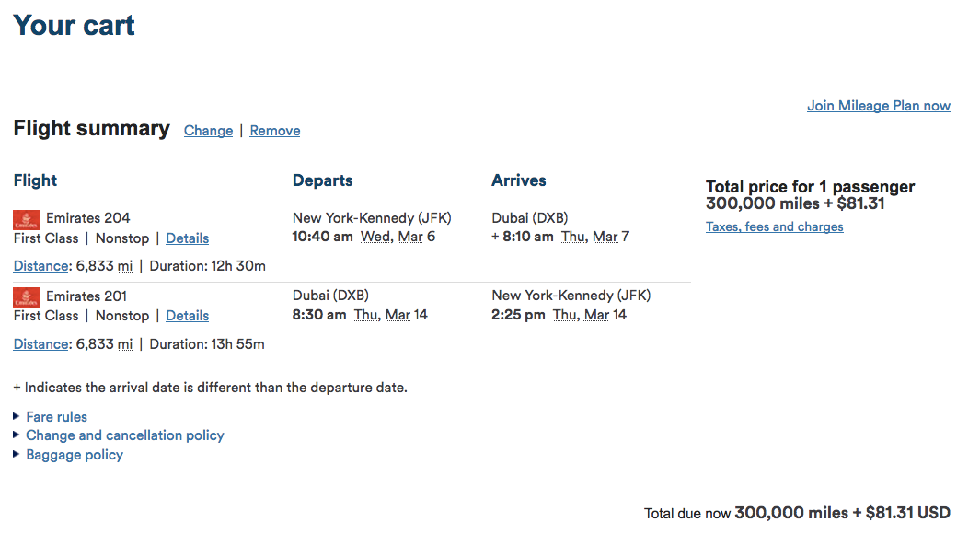Click the Change flight link
980x534 pixels.
(x=208, y=131)
